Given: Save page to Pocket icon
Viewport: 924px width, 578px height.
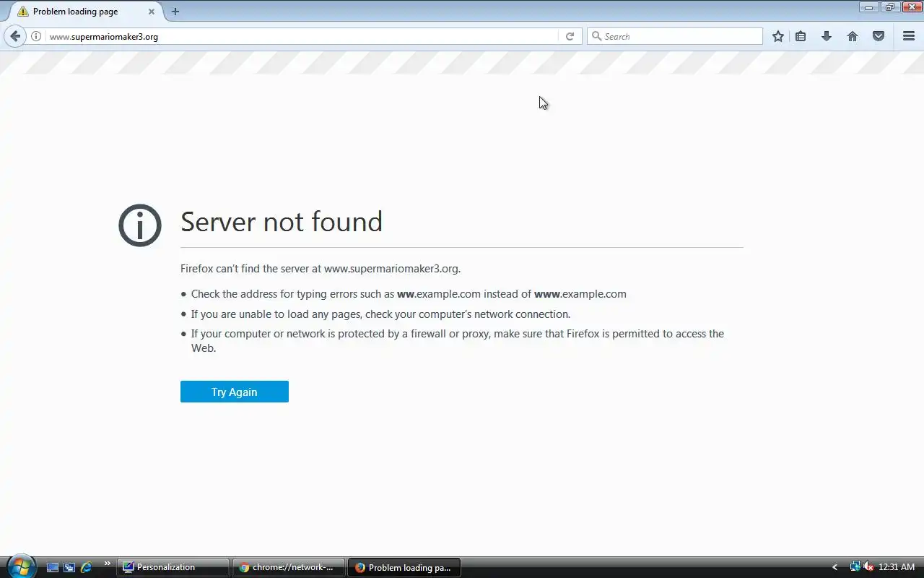Looking at the screenshot, I should (879, 36).
